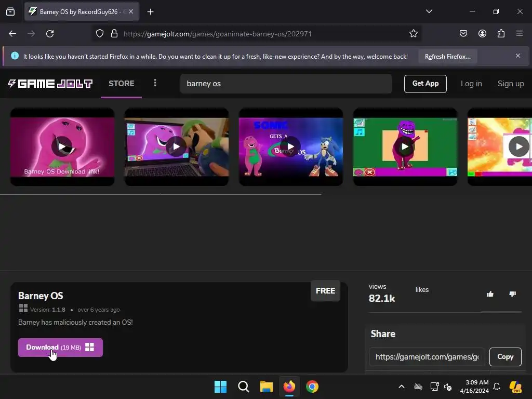Image resolution: width=532 pixels, height=399 pixels.
Task: Close the Barney OS tab
Action: [131, 11]
